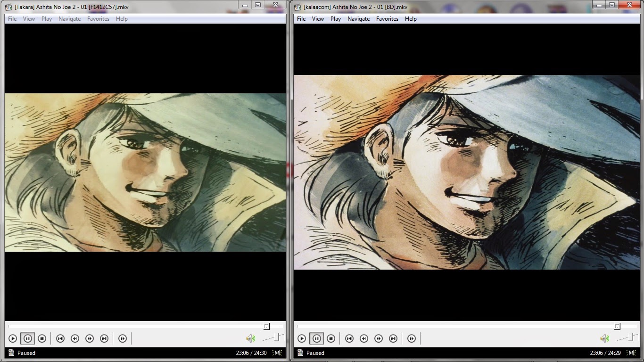This screenshot has width=644, height=362.
Task: Skip to next item in kalaacom window
Action: [393, 338]
